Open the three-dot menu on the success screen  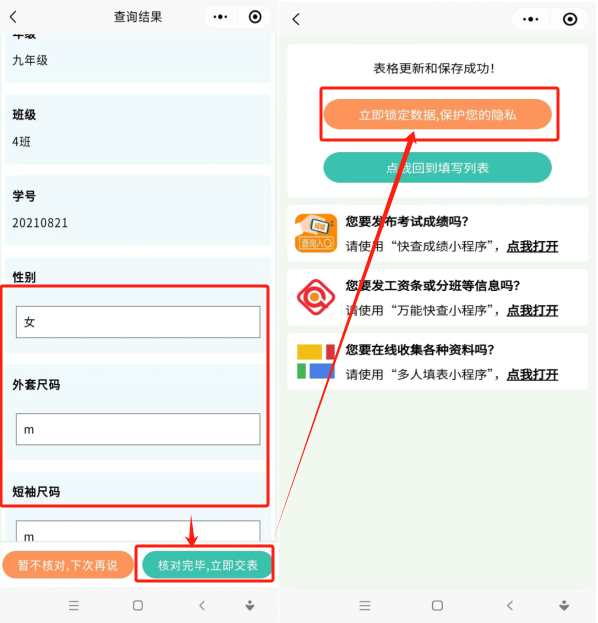click(530, 19)
